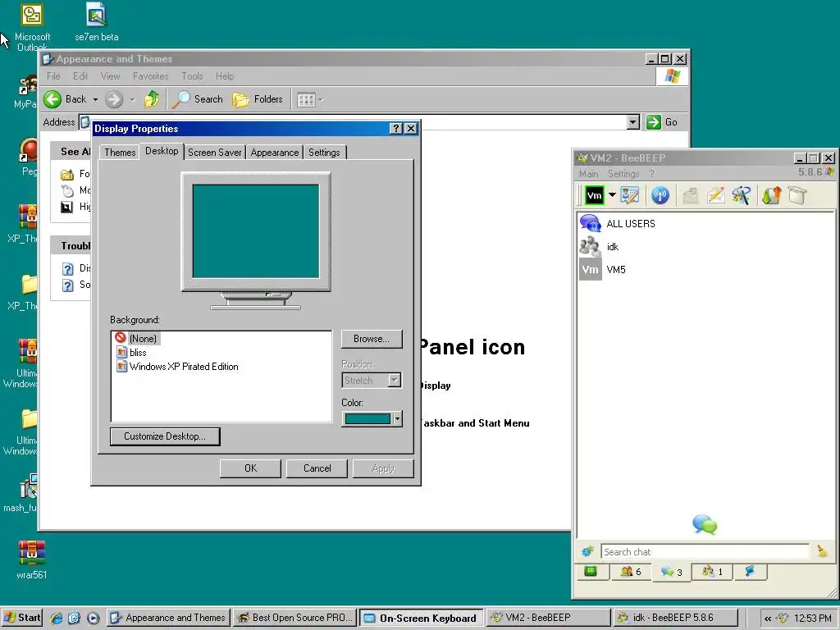840x630 pixels.
Task: Click the gear chat settings icon beside Search chat
Action: 587,551
